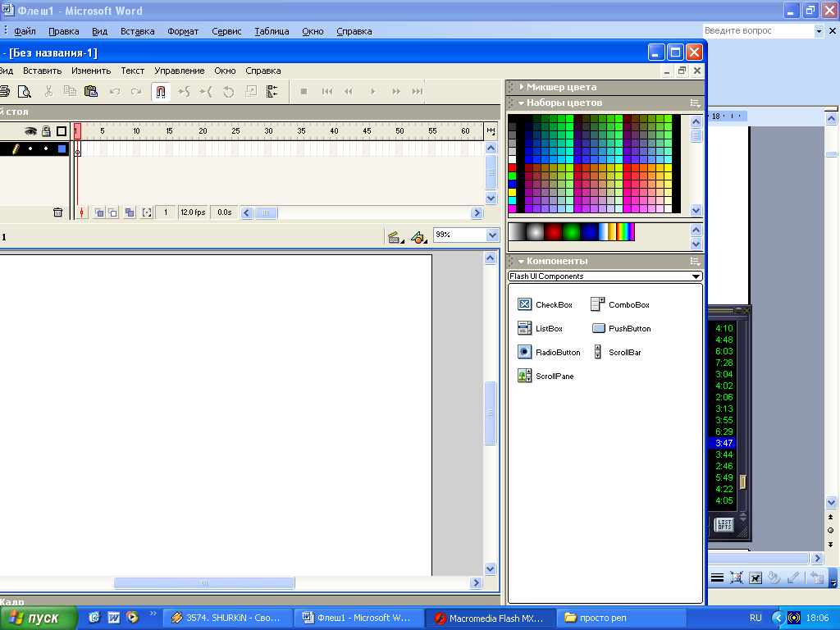Image resolution: width=840 pixels, height=630 pixels.
Task: Toggle the Onion Skin button
Action: pyautogui.click(x=99, y=212)
